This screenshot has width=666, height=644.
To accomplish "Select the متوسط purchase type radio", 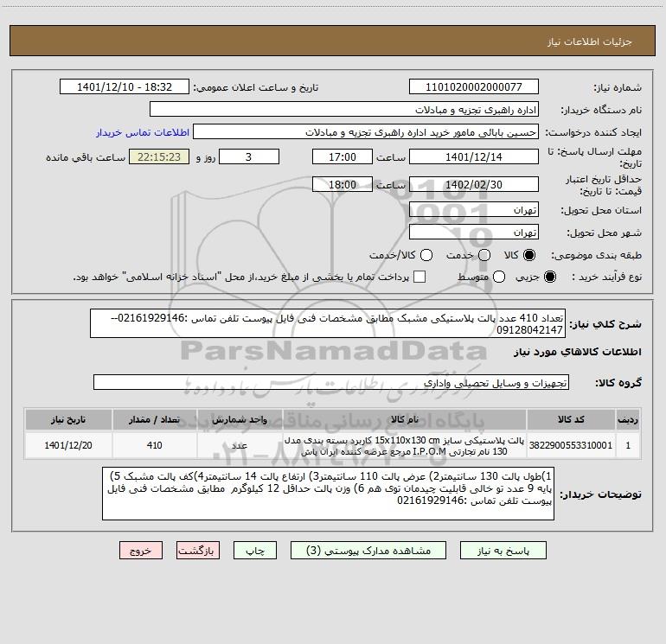I will (x=499, y=277).
